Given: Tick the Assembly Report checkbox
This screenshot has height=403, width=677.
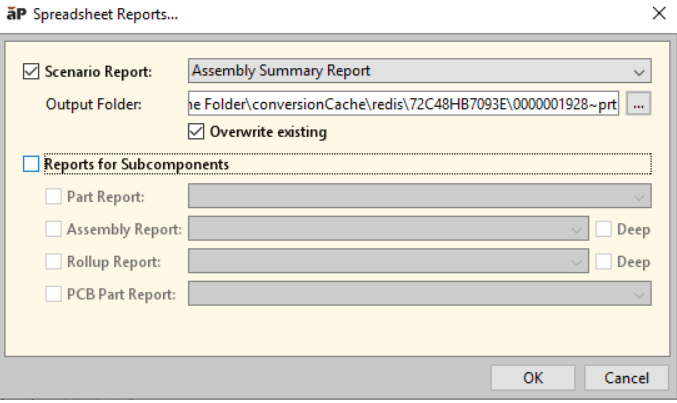Looking at the screenshot, I should [54, 229].
